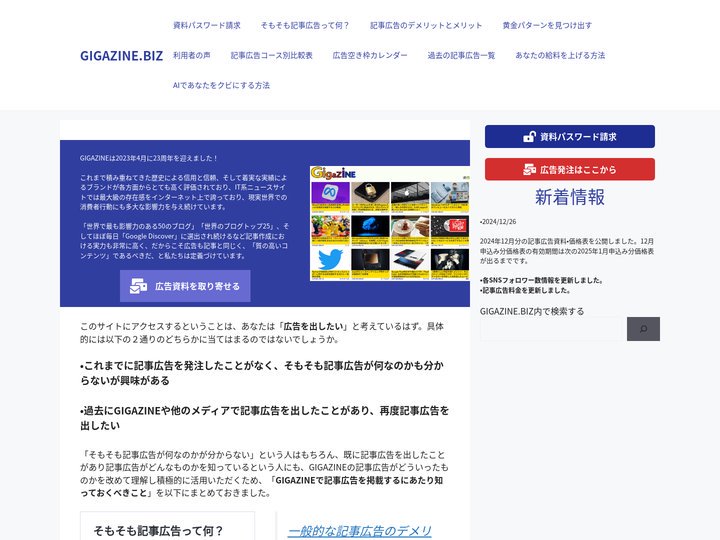Viewport: 720px width, 540px height.
Task: View 過去の記事広告一覧 page
Action: [x=461, y=55]
